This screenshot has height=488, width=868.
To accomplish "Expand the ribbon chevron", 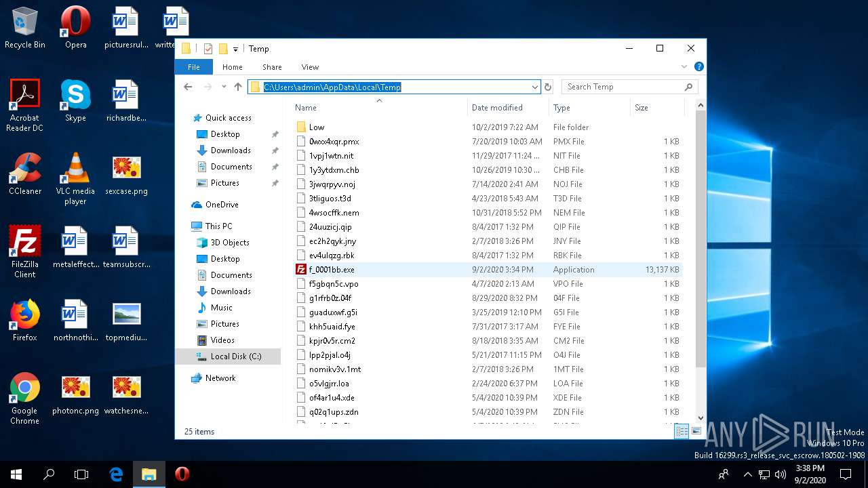I will pos(684,67).
